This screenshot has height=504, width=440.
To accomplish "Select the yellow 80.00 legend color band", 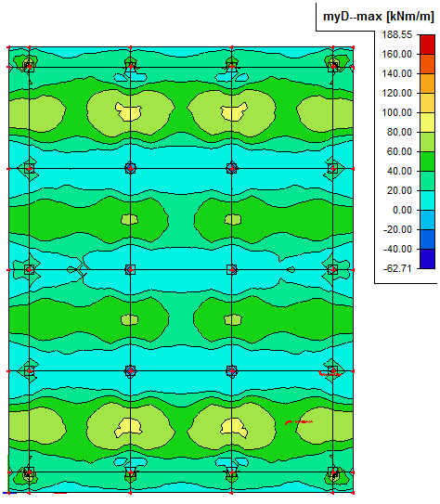I will (x=427, y=123).
